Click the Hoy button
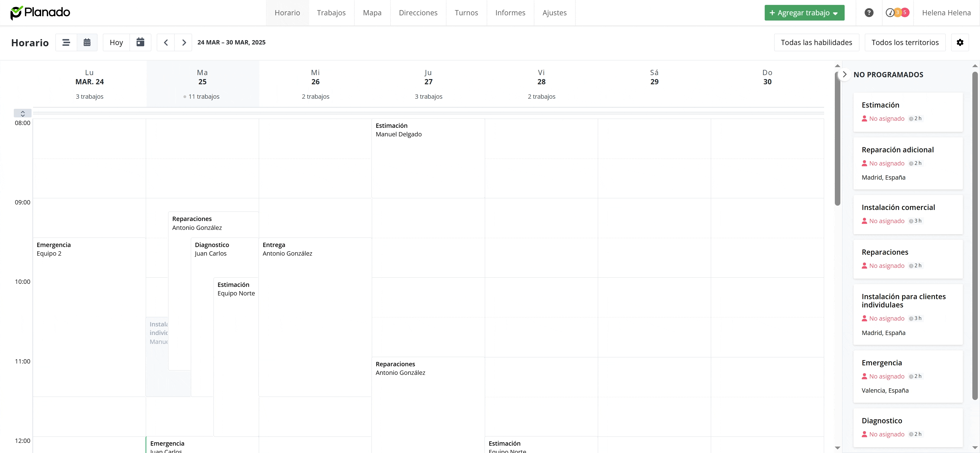 tap(116, 42)
